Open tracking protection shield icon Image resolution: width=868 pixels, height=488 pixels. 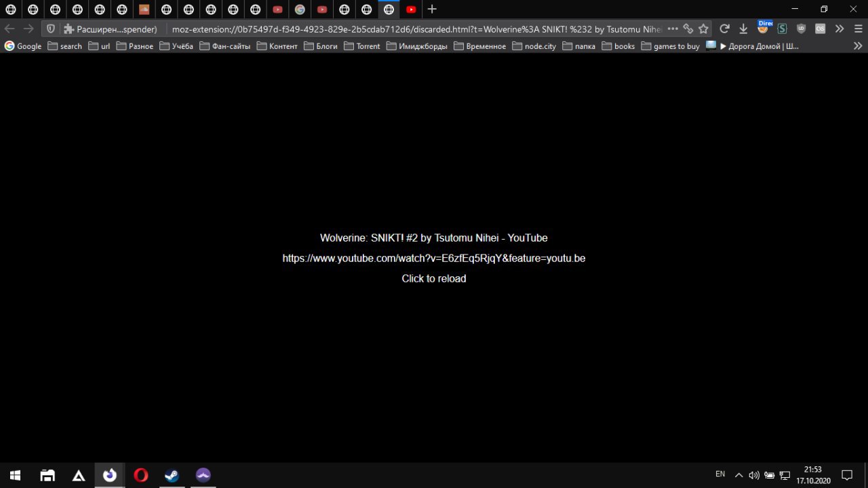tap(51, 29)
